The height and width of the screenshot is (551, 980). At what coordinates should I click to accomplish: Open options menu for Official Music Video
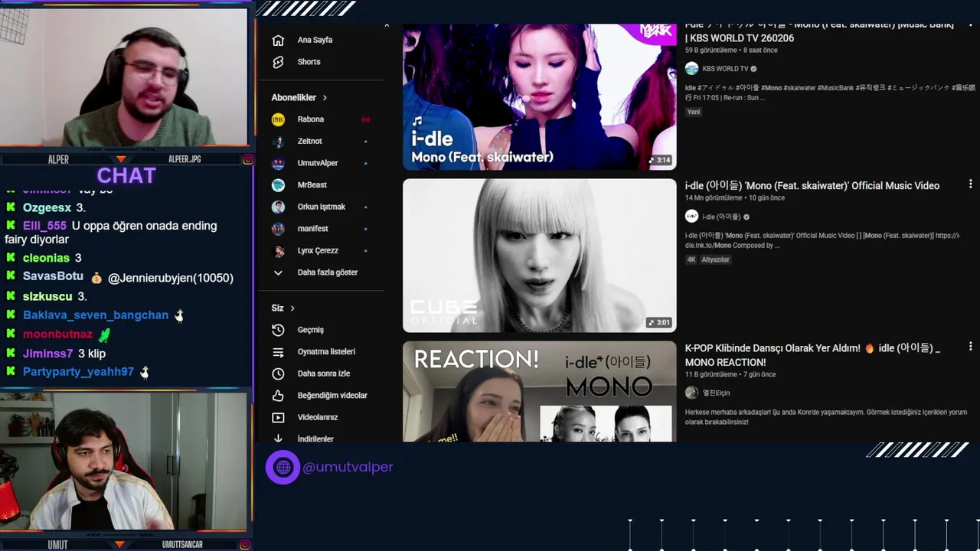pos(970,184)
